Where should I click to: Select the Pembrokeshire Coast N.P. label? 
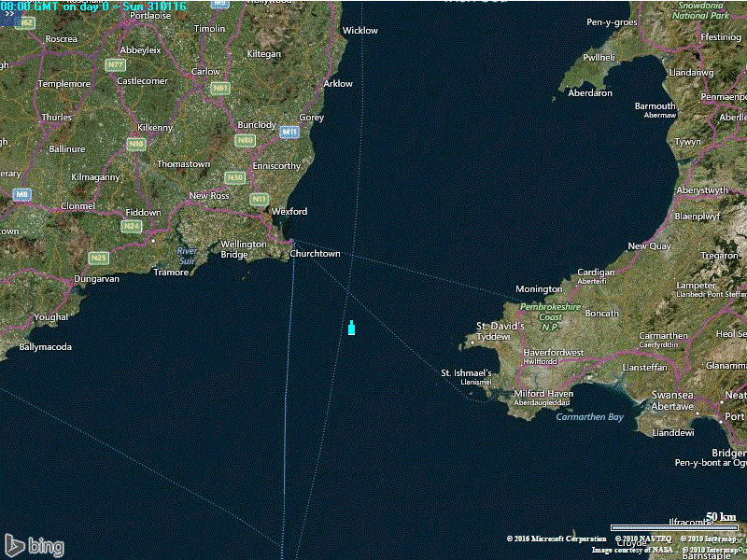pos(550,312)
